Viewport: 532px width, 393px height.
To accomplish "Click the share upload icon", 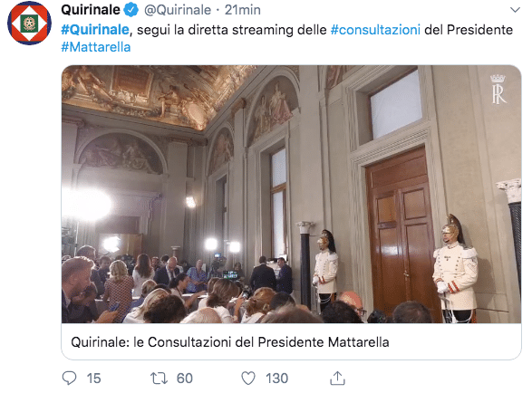I will click(337, 378).
